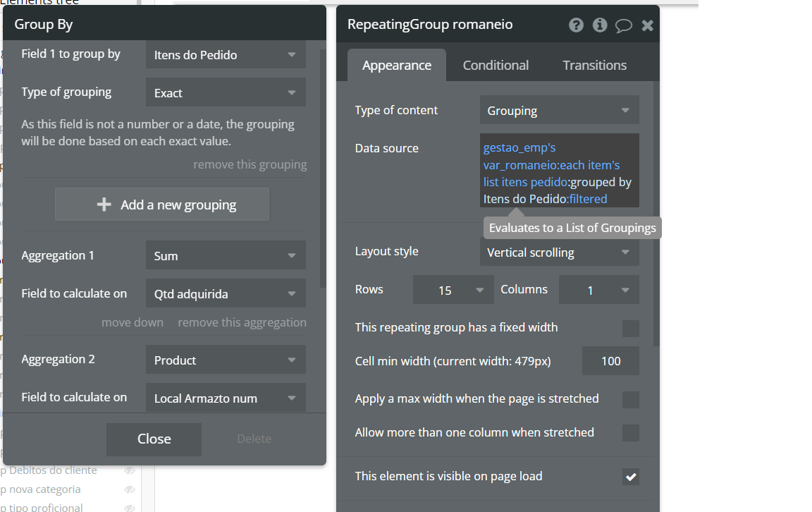Open Layout style Vertical scrolling dropdown
The image size is (812, 512).
pyautogui.click(x=559, y=252)
